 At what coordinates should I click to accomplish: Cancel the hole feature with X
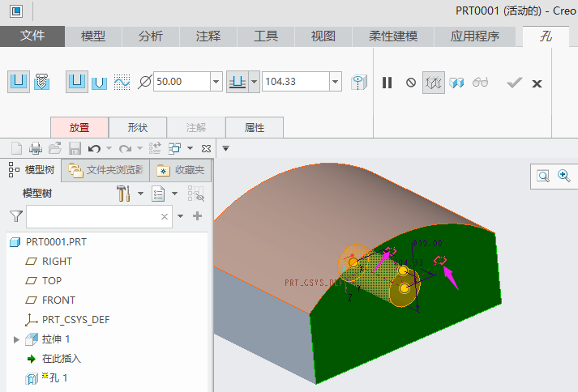(537, 83)
